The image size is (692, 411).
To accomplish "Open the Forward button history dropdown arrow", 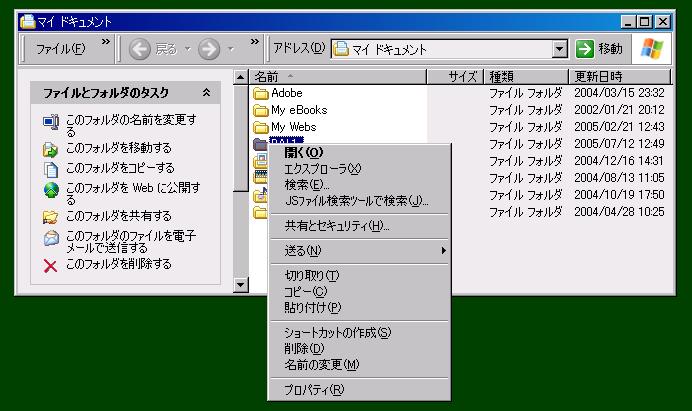I will 230,49.
